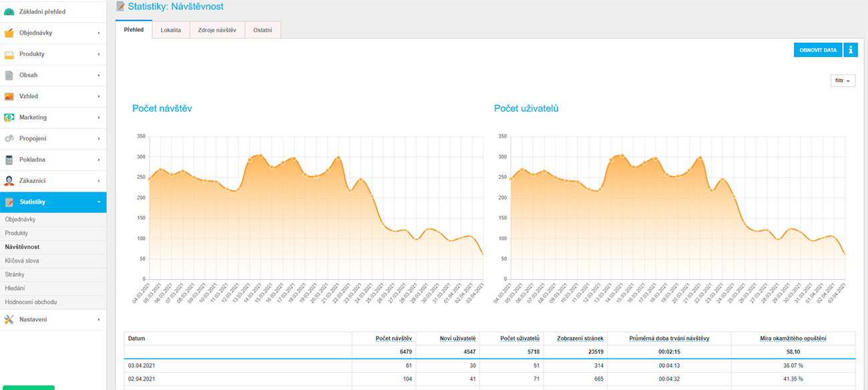Click the Obsah document icon
The width and height of the screenshot is (868, 390).
9,75
